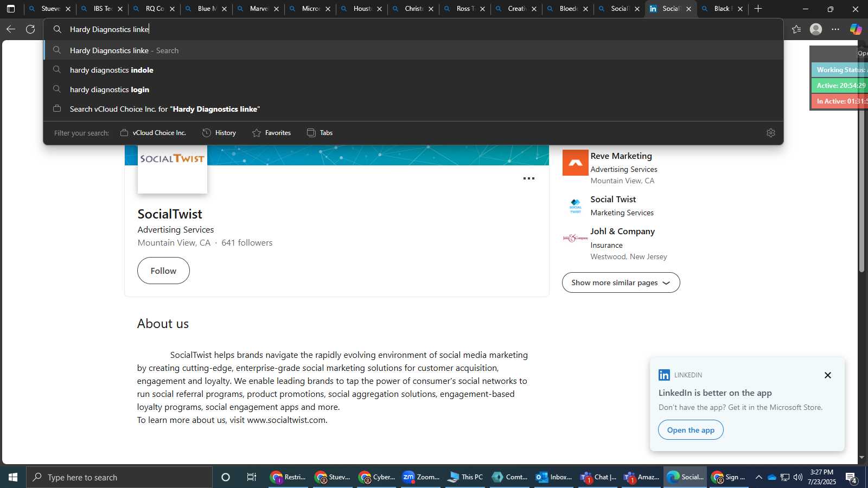Viewport: 868px width, 488px height.
Task: Switch to the Black browser tab
Action: (722, 9)
